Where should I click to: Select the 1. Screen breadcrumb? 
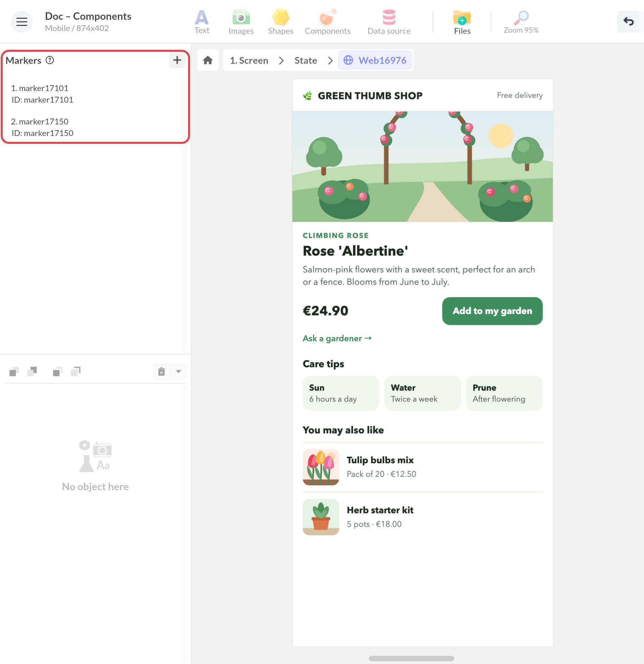click(249, 60)
